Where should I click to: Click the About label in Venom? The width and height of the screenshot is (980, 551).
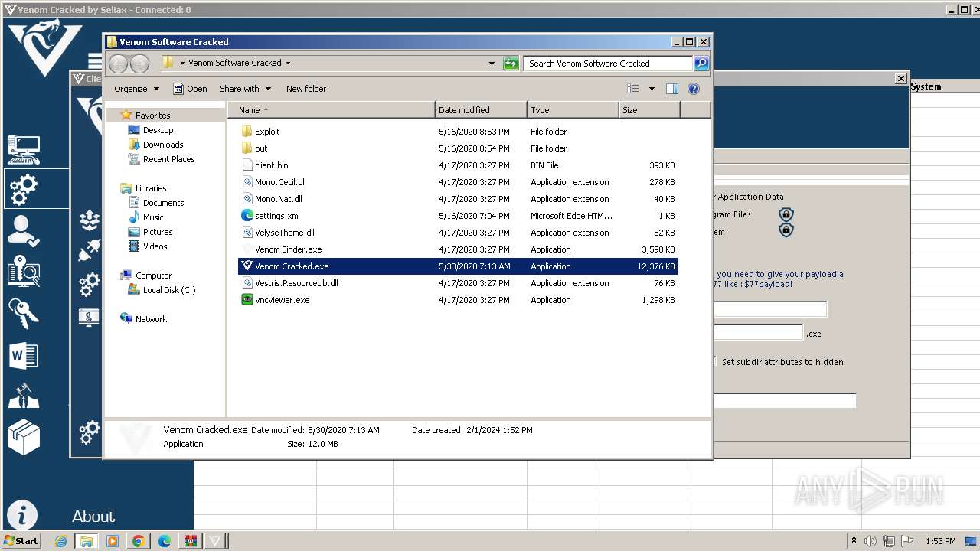click(x=93, y=517)
